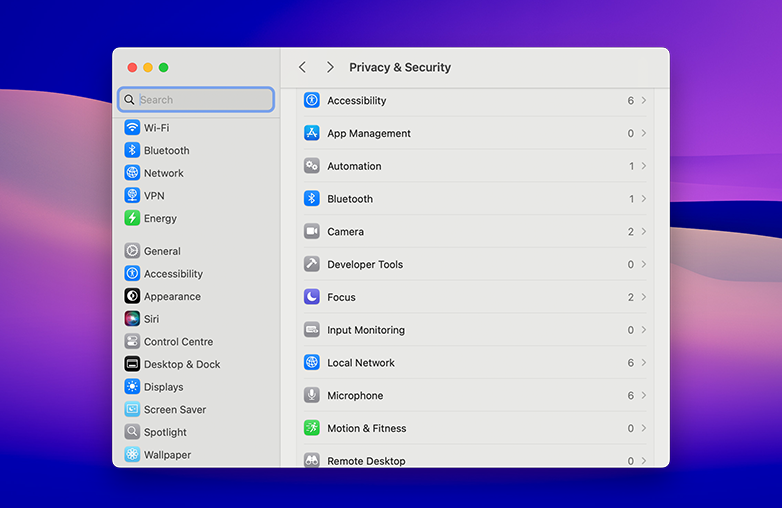This screenshot has width=782, height=508.
Task: Expand the Local Network row chevron
Action: click(644, 362)
